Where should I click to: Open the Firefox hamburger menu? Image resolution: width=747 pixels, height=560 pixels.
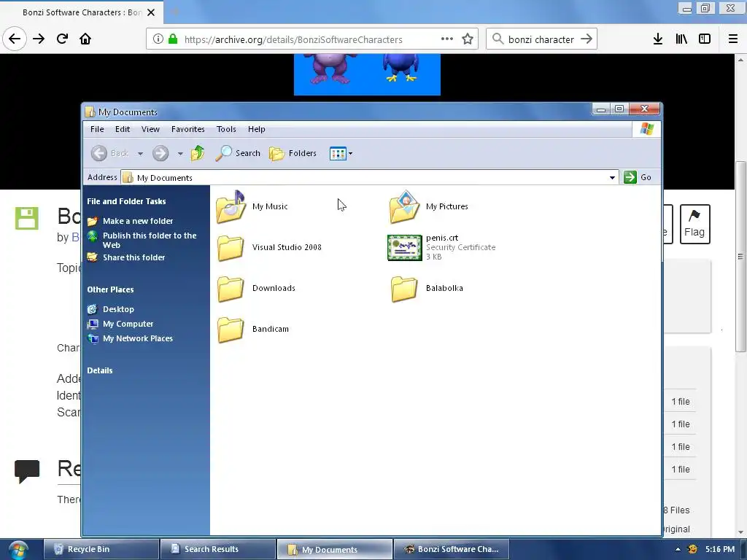point(733,39)
